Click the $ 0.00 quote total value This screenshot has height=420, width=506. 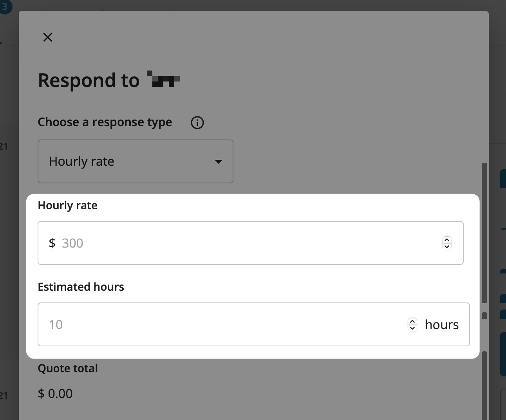(55, 393)
